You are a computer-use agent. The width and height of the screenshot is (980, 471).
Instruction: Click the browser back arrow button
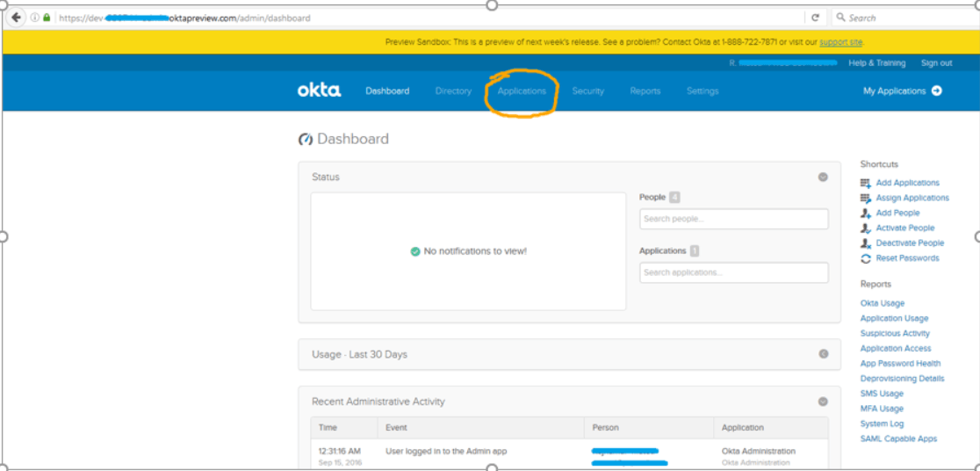coord(17,18)
